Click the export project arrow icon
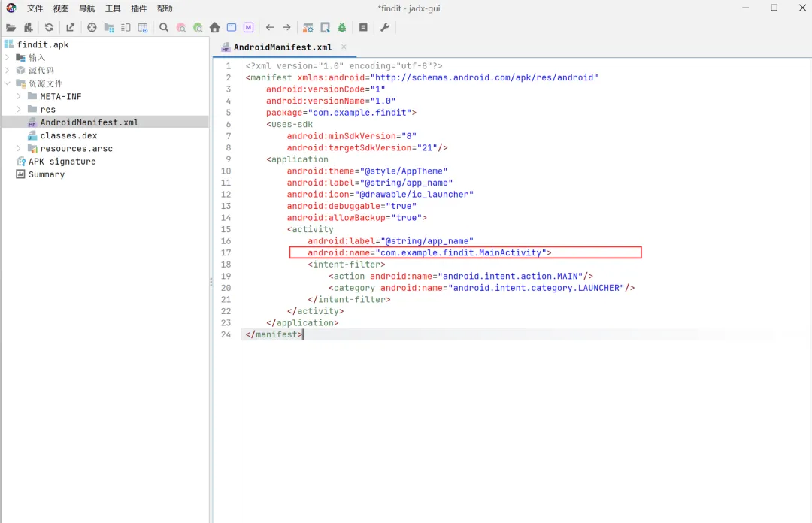The image size is (812, 523). 71,28
